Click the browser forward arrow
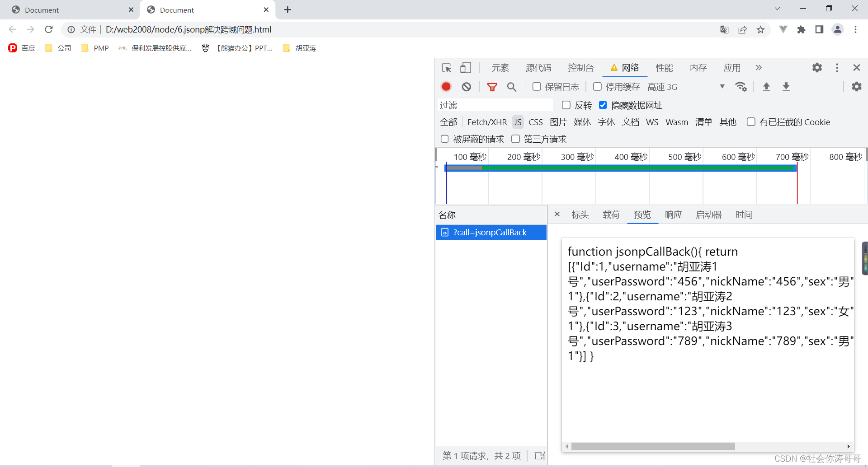The height and width of the screenshot is (467, 868). tap(30, 29)
